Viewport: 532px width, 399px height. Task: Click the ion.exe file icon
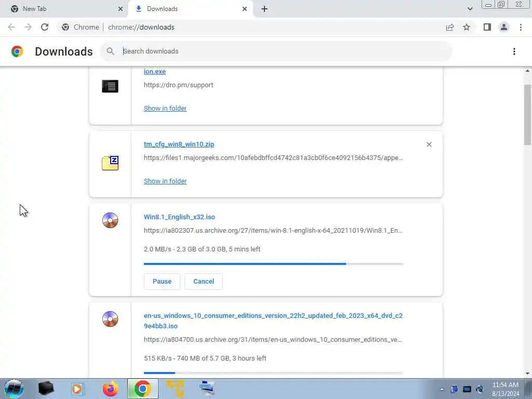tap(110, 86)
